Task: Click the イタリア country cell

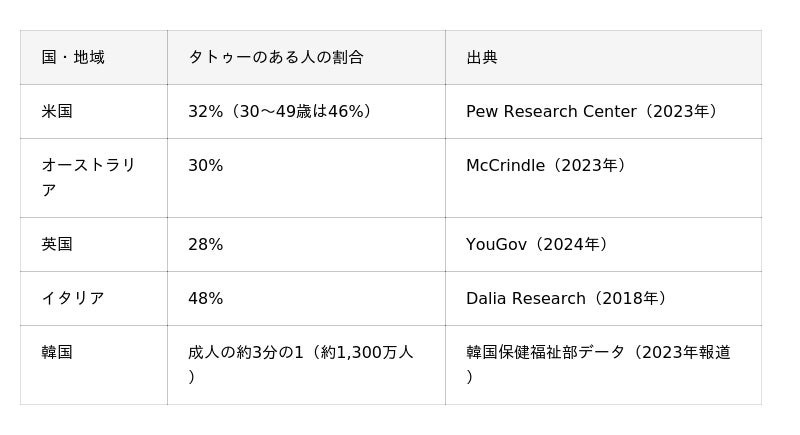Action: pos(94,298)
